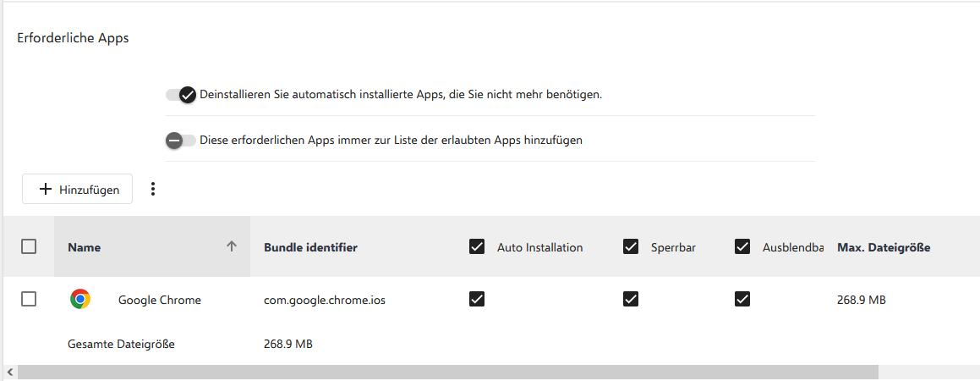Uncheck Ausblendbar header checkbox

click(742, 247)
